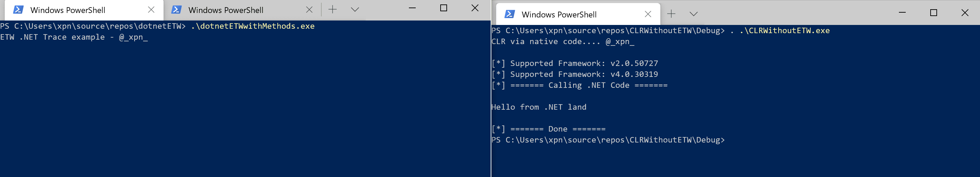Click PowerShell icon on right window tab
The image size is (980, 177).
tap(509, 14)
